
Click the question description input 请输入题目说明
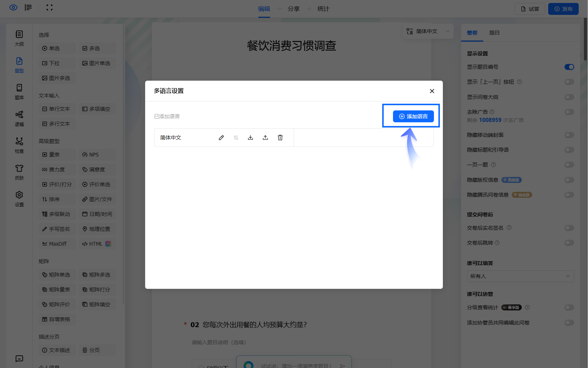(x=219, y=342)
